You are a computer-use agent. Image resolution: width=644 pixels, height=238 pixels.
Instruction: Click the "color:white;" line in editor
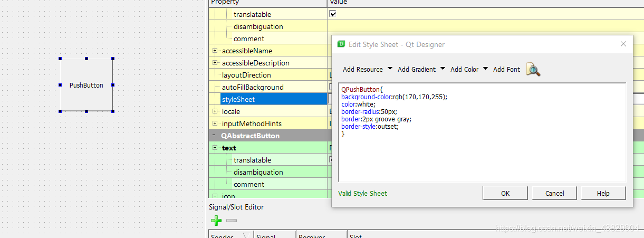(359, 104)
